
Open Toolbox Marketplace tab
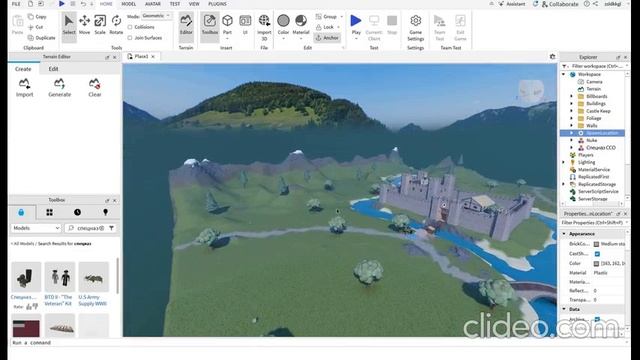pyautogui.click(x=21, y=212)
